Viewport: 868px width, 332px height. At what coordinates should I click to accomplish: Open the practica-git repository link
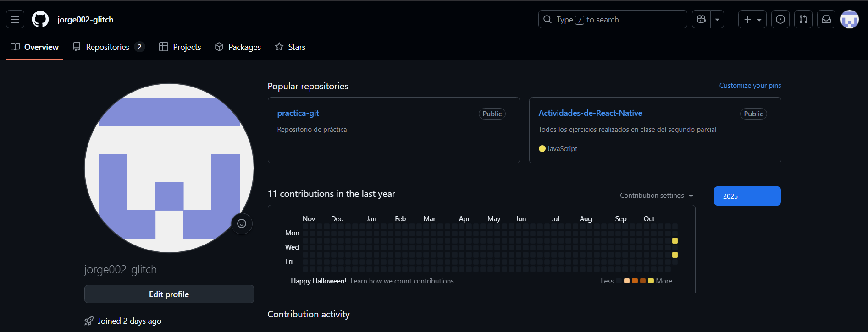[298, 113]
